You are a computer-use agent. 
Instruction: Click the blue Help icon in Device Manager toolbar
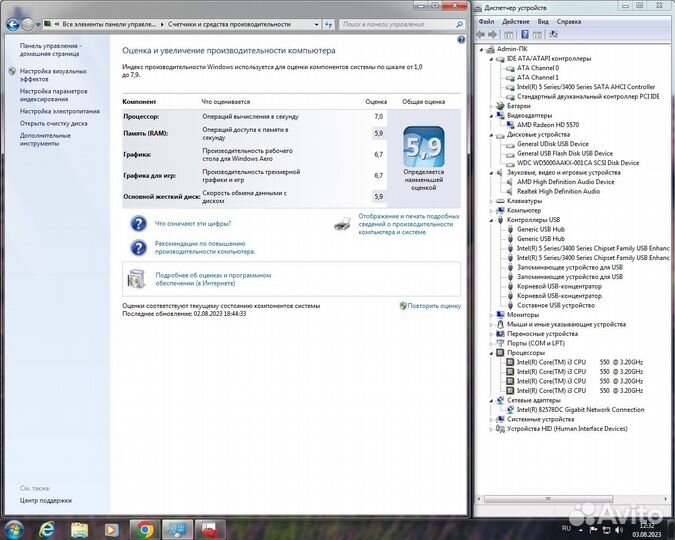[x=525, y=34]
